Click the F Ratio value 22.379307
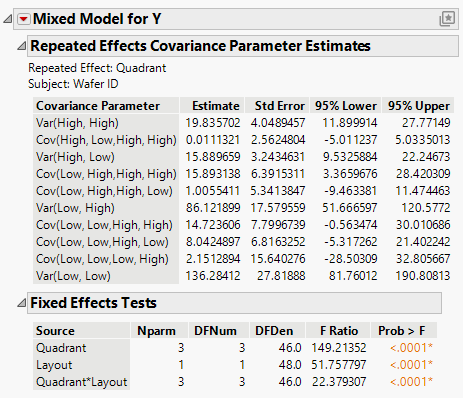Viewport: 463px width, 398px height. point(339,382)
